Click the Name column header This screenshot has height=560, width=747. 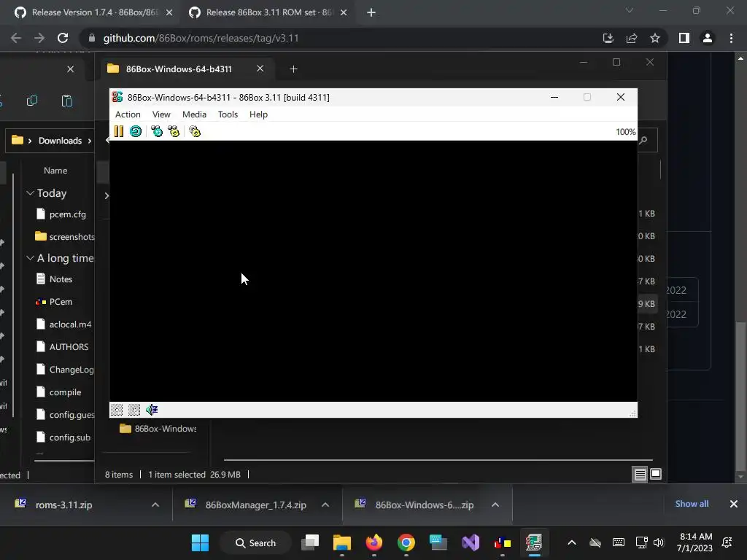pos(55,171)
